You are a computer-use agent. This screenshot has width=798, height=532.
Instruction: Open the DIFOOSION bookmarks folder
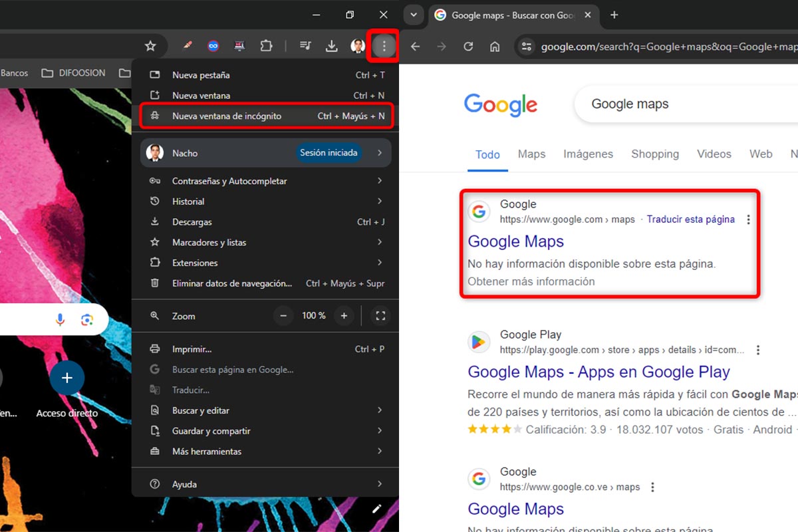[72, 73]
